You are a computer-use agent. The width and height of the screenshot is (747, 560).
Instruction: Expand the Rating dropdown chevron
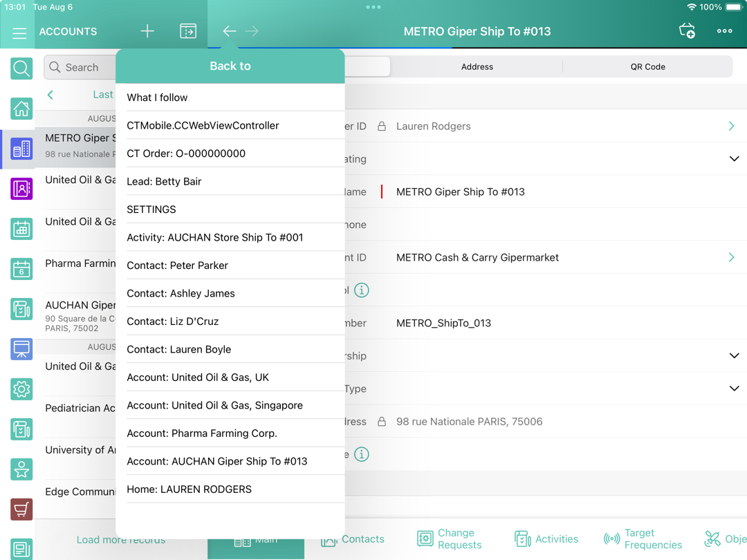(734, 159)
